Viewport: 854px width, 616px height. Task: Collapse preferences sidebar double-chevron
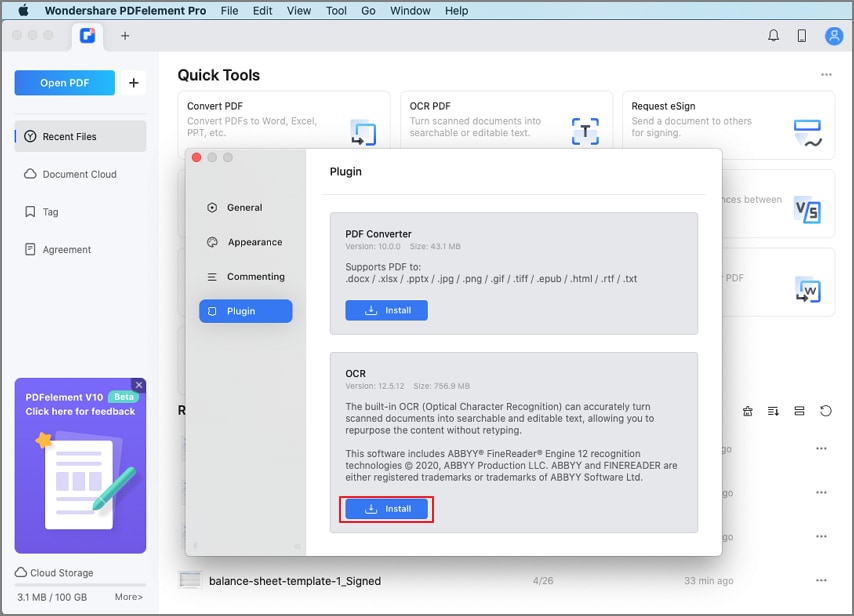point(297,546)
